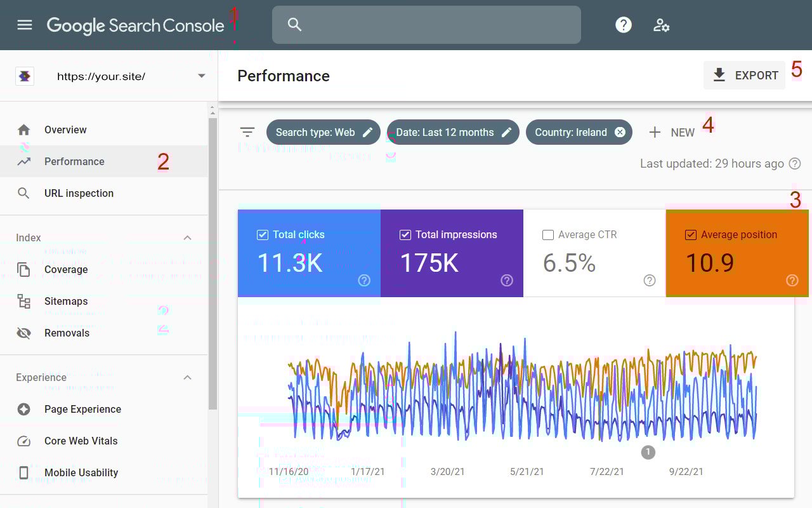Enable the Average CTR checkbox
The height and width of the screenshot is (508, 812).
547,234
